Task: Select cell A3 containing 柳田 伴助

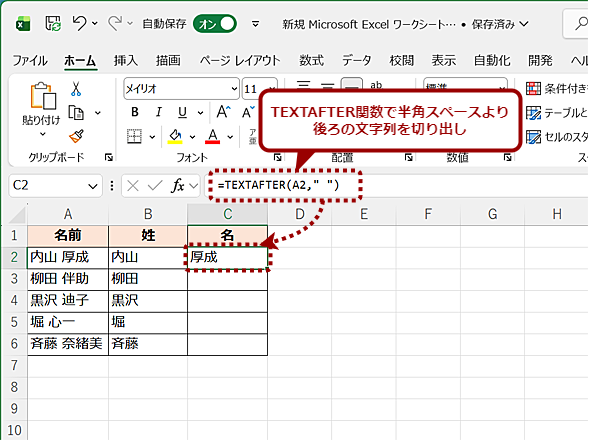Action: click(x=68, y=279)
